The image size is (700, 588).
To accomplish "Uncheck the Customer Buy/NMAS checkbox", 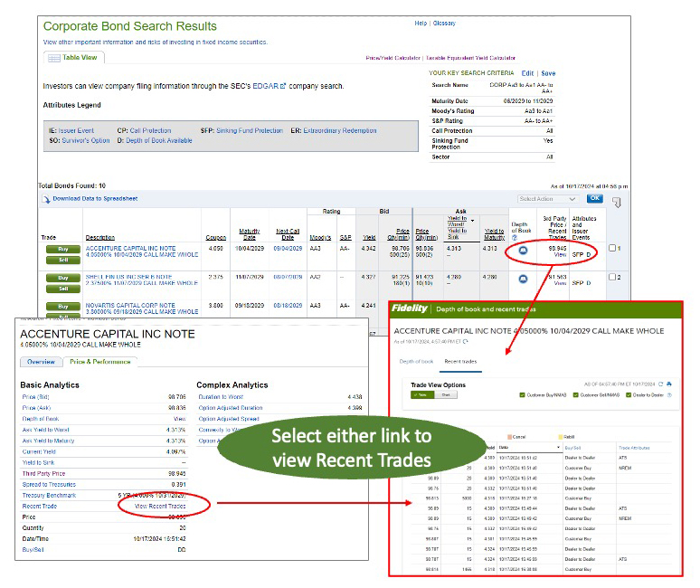I will [x=523, y=395].
